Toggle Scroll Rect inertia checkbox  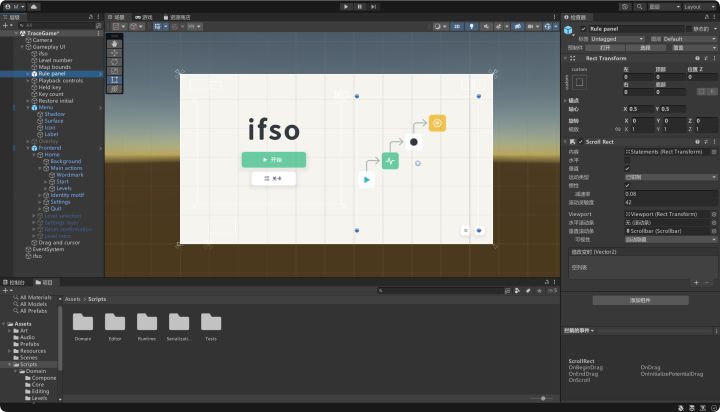click(x=627, y=185)
